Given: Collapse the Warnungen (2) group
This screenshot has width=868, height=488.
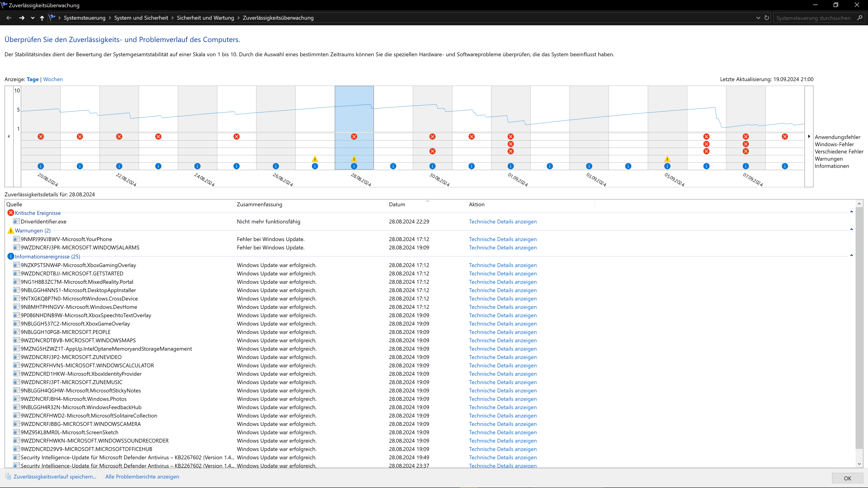Looking at the screenshot, I should pos(851,229).
